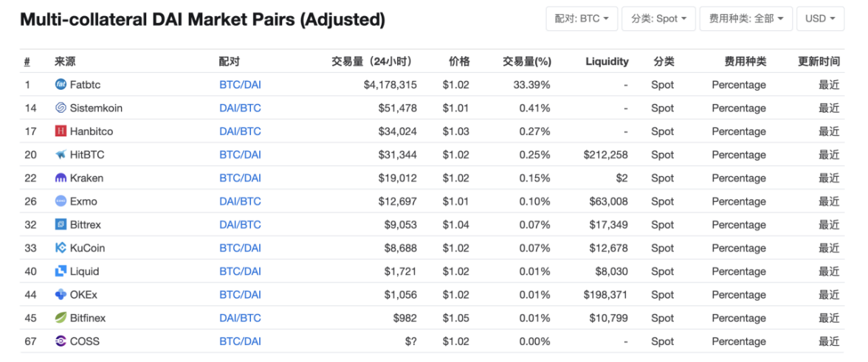Click the Sistemkoin logo icon
The width and height of the screenshot is (868, 362).
point(61,108)
